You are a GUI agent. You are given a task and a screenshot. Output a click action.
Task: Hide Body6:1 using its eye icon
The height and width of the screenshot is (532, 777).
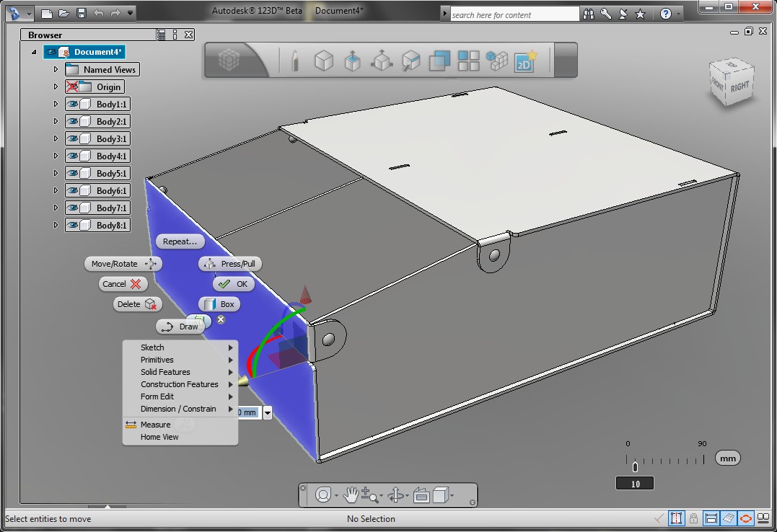72,191
